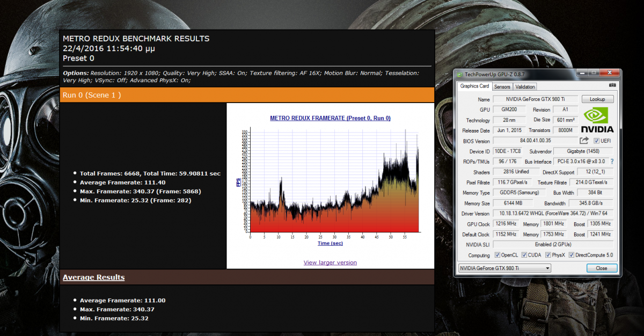
Task: Click the Lookup button
Action: 597,99
